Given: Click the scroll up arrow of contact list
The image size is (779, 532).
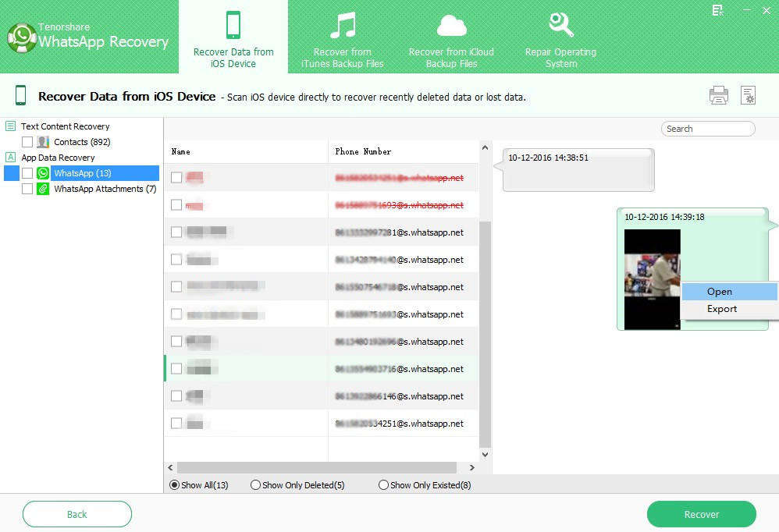Looking at the screenshot, I should [485, 147].
